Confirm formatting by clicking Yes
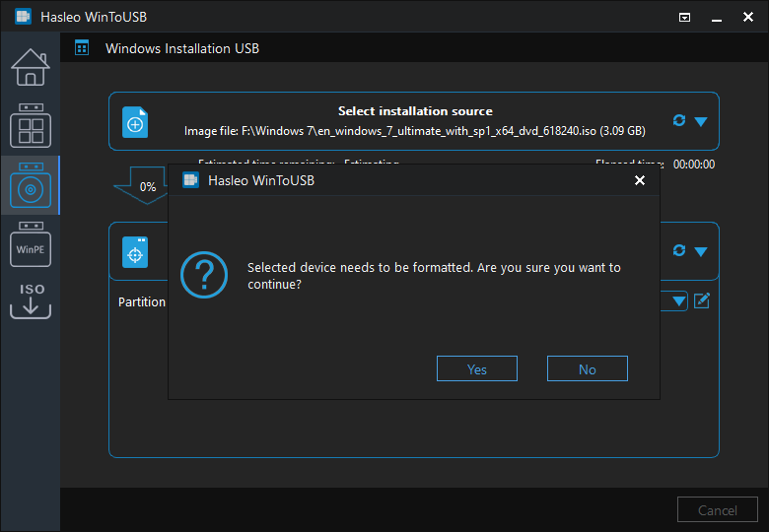 pos(477,368)
